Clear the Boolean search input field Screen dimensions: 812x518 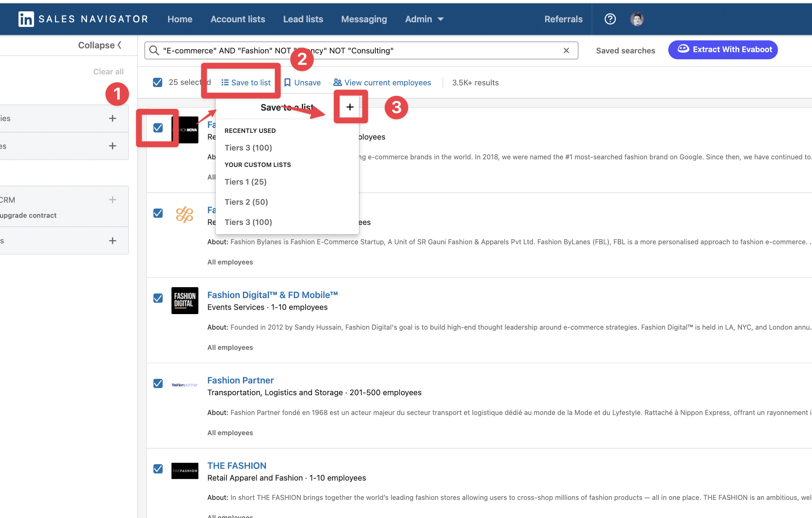click(567, 50)
